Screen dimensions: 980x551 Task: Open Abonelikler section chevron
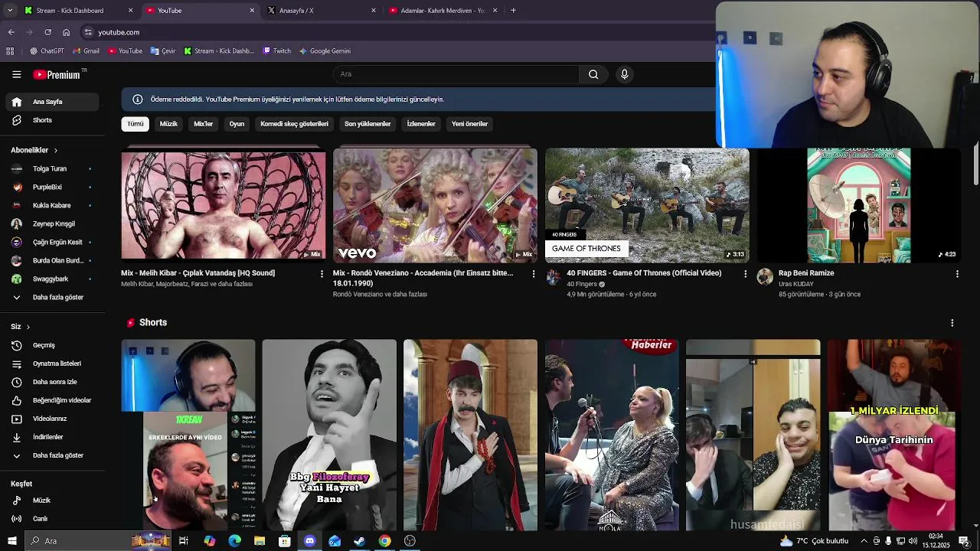55,151
